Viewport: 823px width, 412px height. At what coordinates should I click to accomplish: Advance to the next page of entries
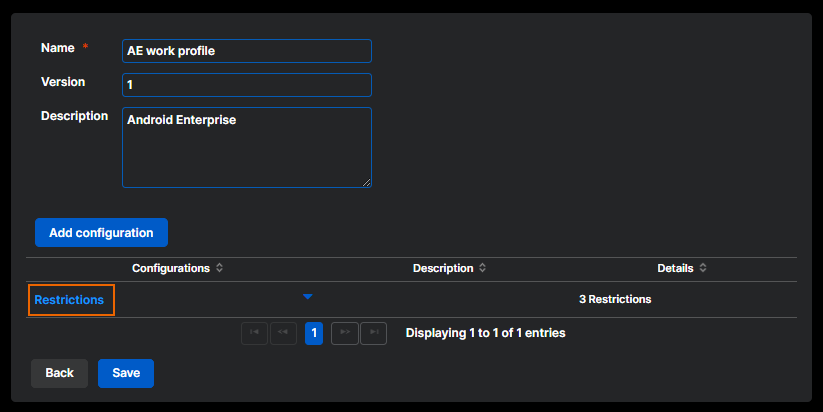pos(344,333)
